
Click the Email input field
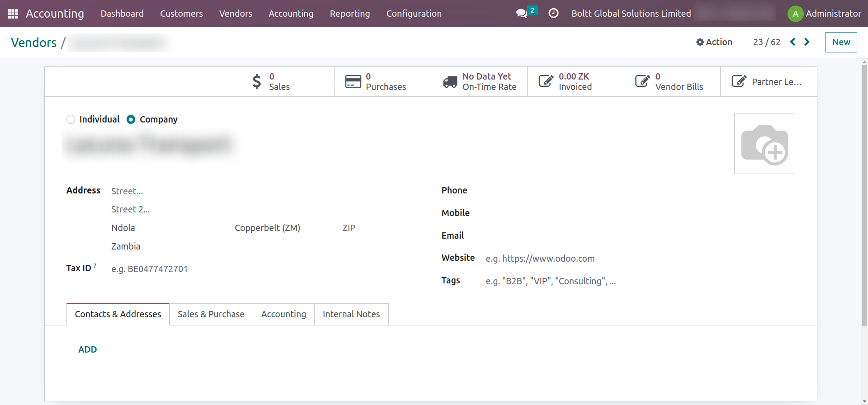click(x=640, y=235)
